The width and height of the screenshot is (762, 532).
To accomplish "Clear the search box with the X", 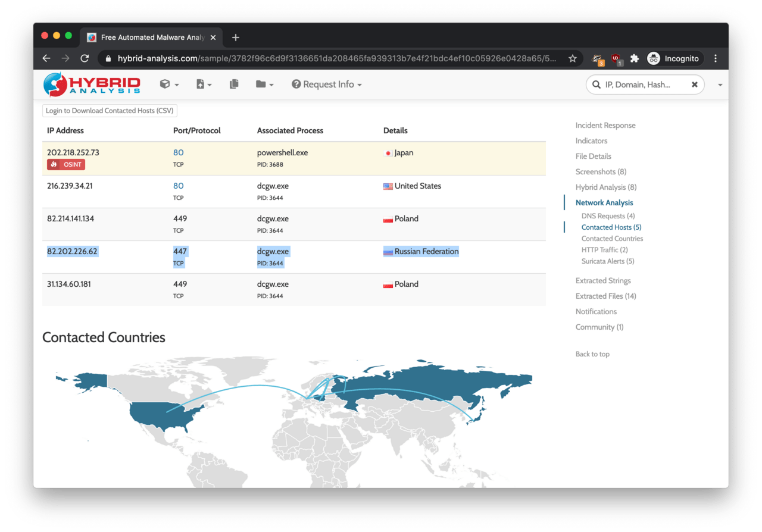I will [x=694, y=85].
